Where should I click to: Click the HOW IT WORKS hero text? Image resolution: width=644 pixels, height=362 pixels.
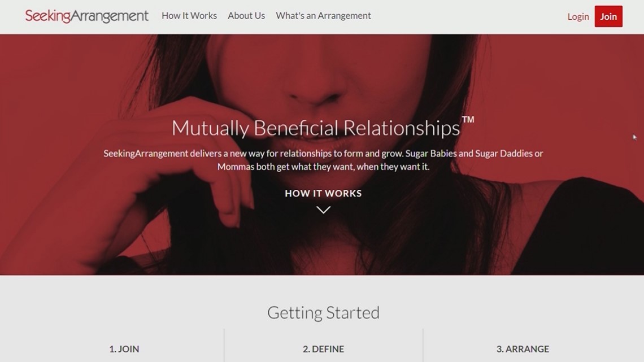(x=323, y=193)
